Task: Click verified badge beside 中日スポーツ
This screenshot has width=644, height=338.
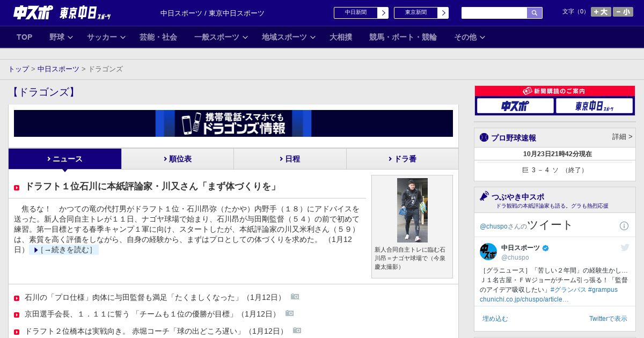Action: (x=546, y=248)
